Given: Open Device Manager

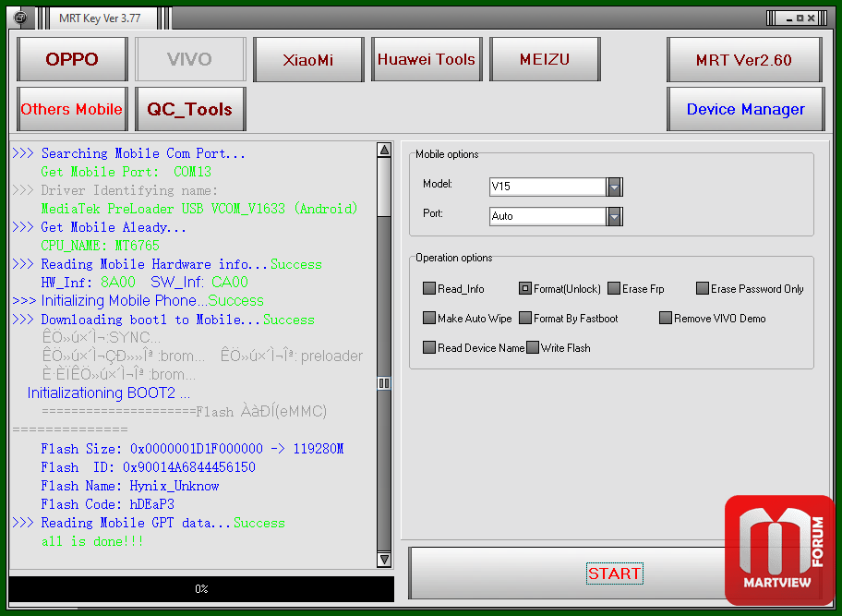Looking at the screenshot, I should 745,109.
